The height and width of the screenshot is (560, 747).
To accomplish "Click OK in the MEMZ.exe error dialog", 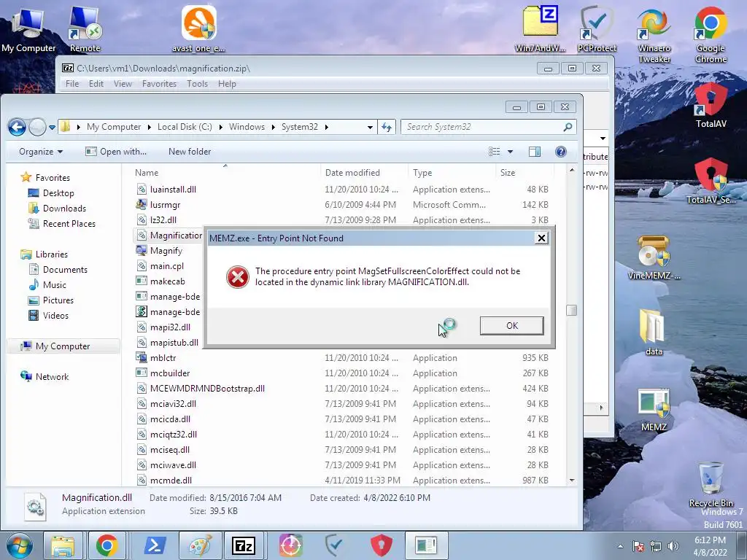I will (x=511, y=326).
